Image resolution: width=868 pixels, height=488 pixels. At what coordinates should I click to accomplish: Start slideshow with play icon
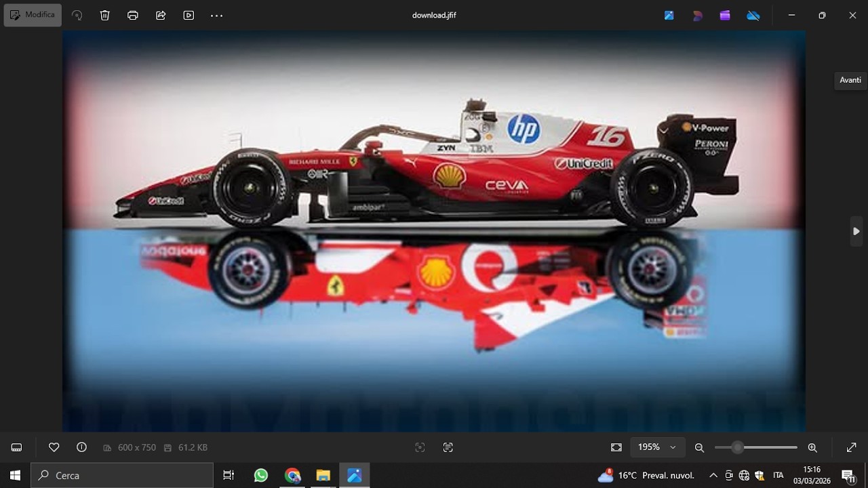tap(189, 15)
